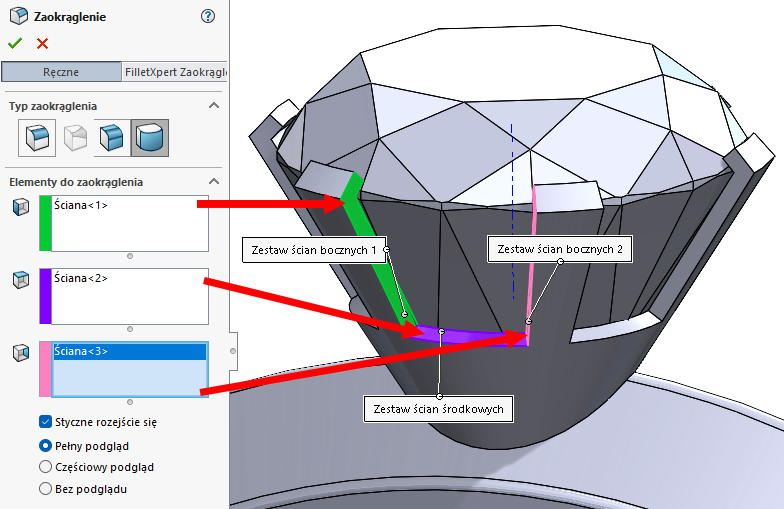Viewport: 784px width, 509px height.
Task: Click the purple color bar for Ściana<2>
Action: coord(45,296)
